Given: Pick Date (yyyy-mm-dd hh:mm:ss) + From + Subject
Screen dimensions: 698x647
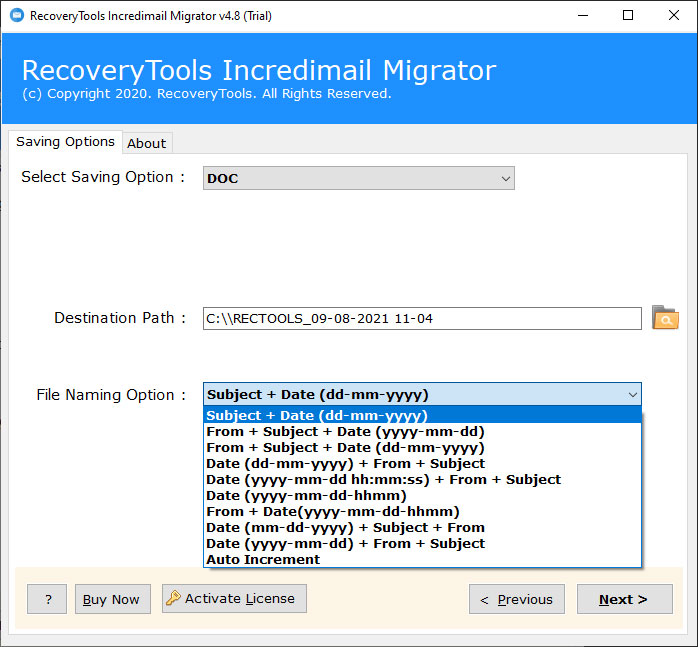Looking at the screenshot, I should [422, 480].
